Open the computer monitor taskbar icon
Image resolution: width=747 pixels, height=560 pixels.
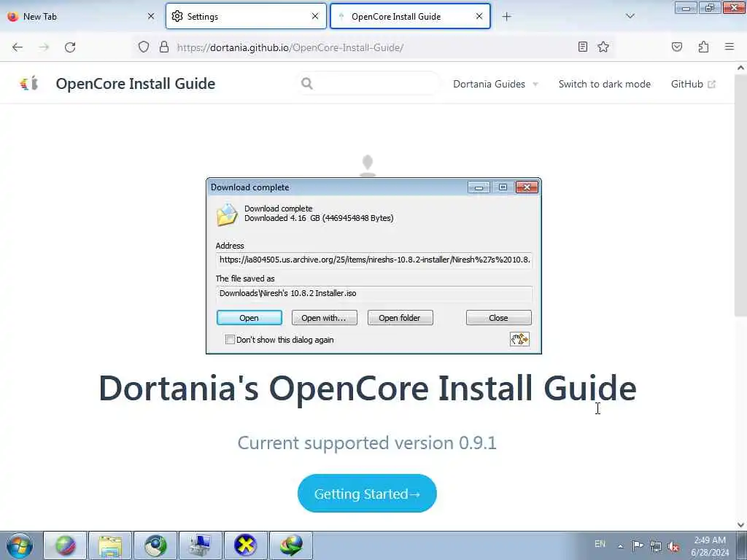coord(200,545)
